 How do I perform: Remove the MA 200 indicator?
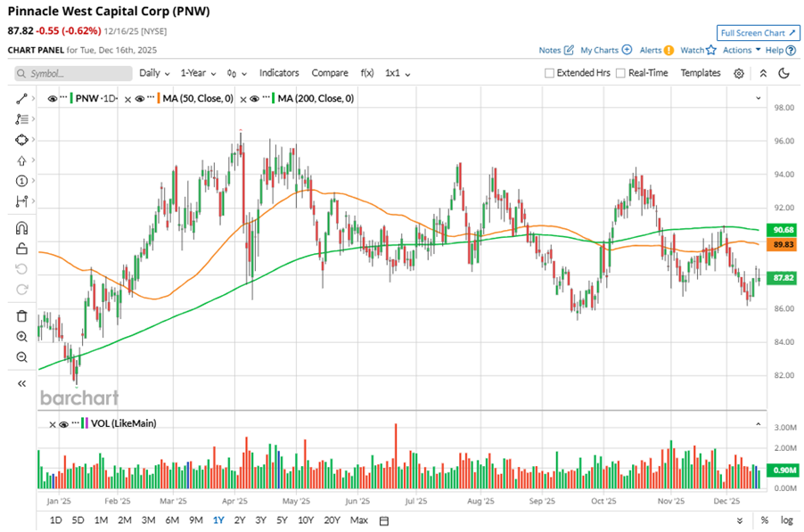243,99
